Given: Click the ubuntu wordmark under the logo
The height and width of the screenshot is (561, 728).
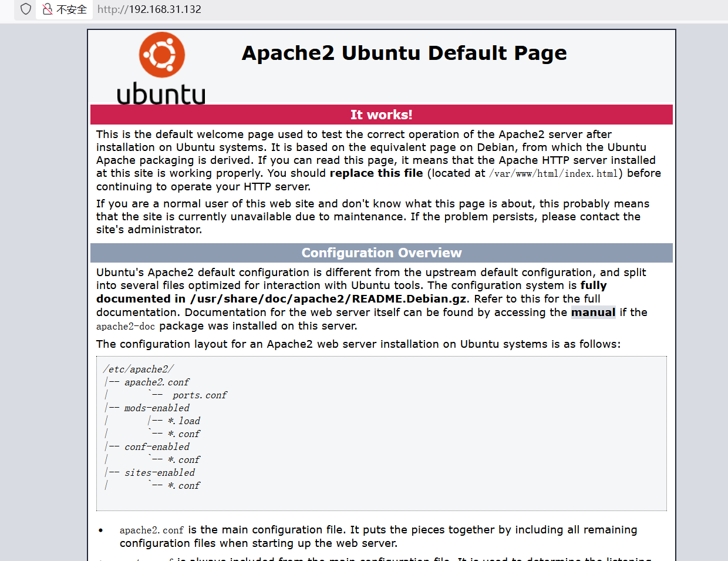Looking at the screenshot, I should pos(161,94).
